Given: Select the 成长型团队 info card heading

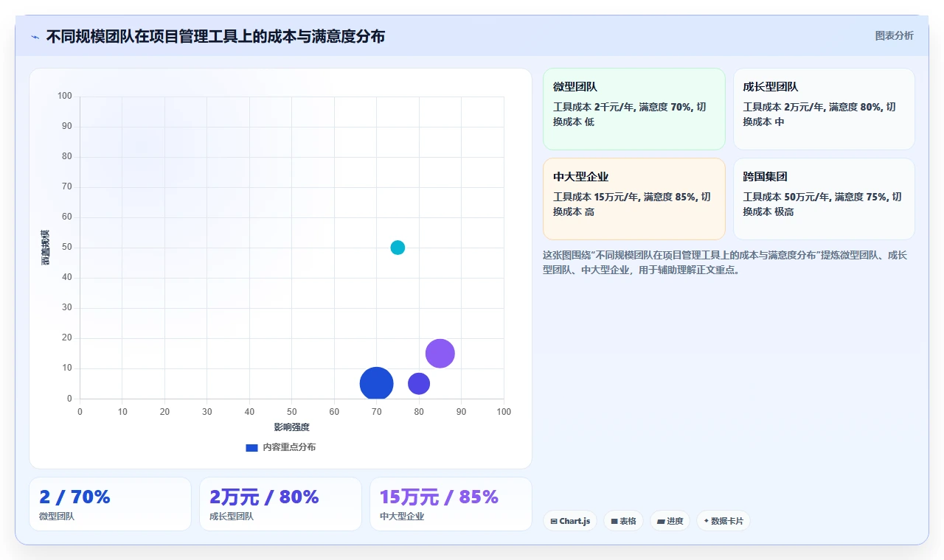Looking at the screenshot, I should 771,87.
